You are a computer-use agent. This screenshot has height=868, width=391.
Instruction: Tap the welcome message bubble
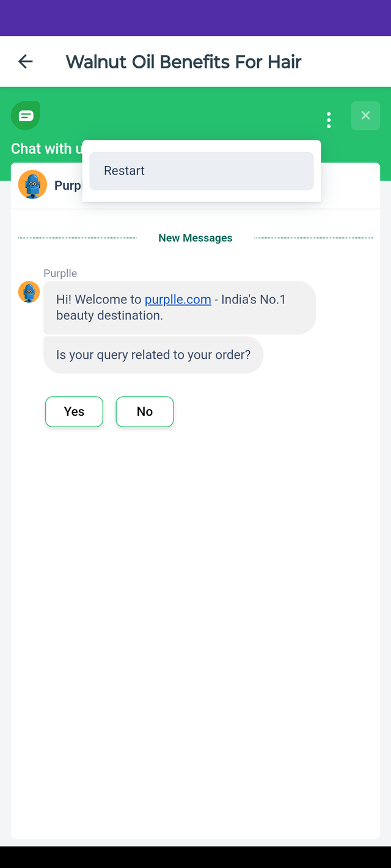point(180,308)
